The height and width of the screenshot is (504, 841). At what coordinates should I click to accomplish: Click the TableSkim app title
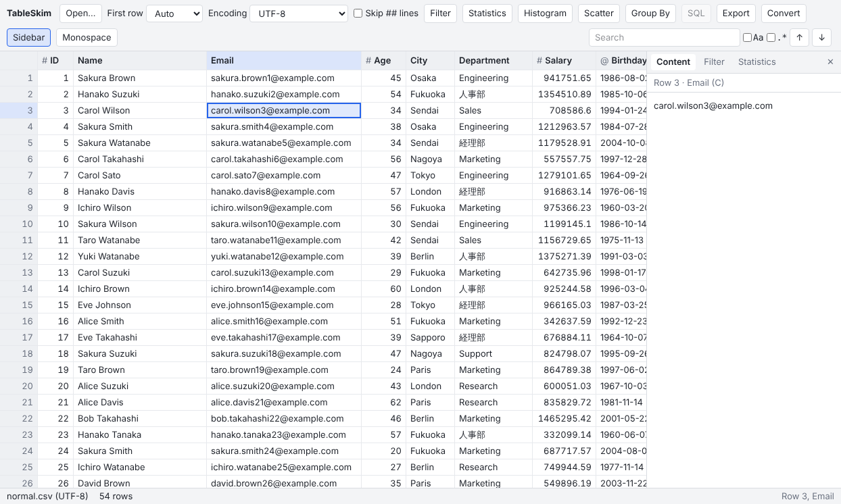pos(29,14)
